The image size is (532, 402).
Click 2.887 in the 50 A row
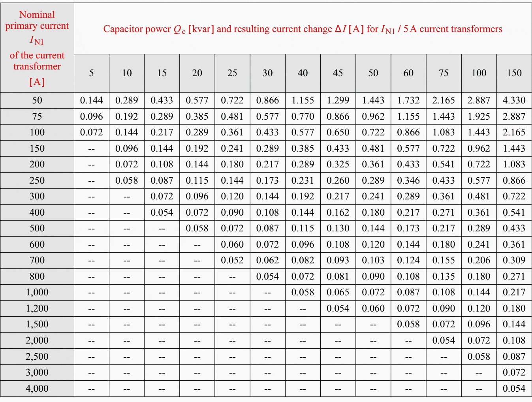click(x=479, y=100)
